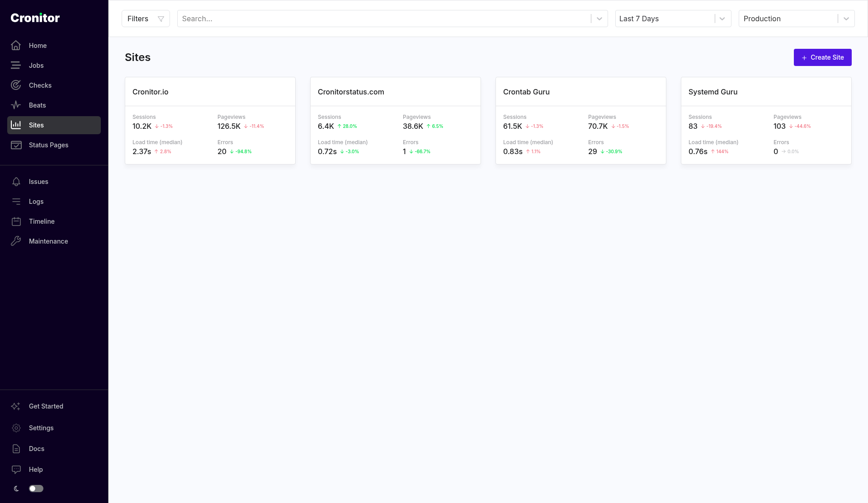This screenshot has width=868, height=503.
Task: Click the Status Pages browser-check icon
Action: [x=16, y=145]
